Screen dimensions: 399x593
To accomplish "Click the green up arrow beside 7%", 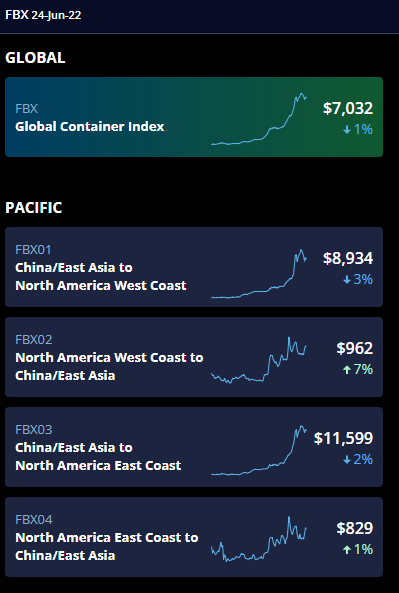I will coord(347,369).
